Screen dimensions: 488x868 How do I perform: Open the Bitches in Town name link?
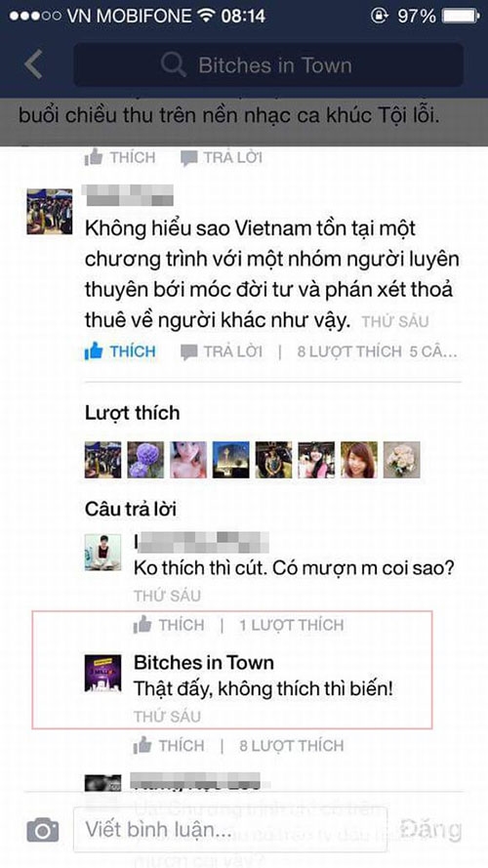coord(204,662)
